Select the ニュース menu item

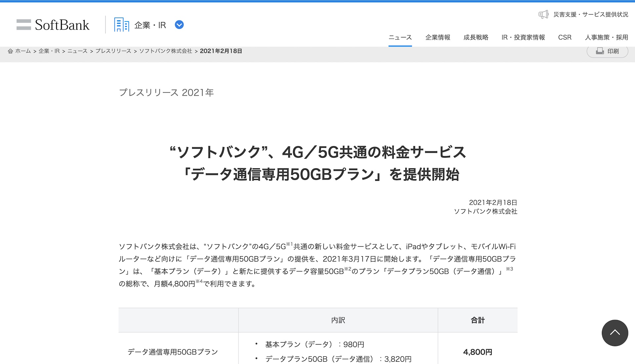400,37
